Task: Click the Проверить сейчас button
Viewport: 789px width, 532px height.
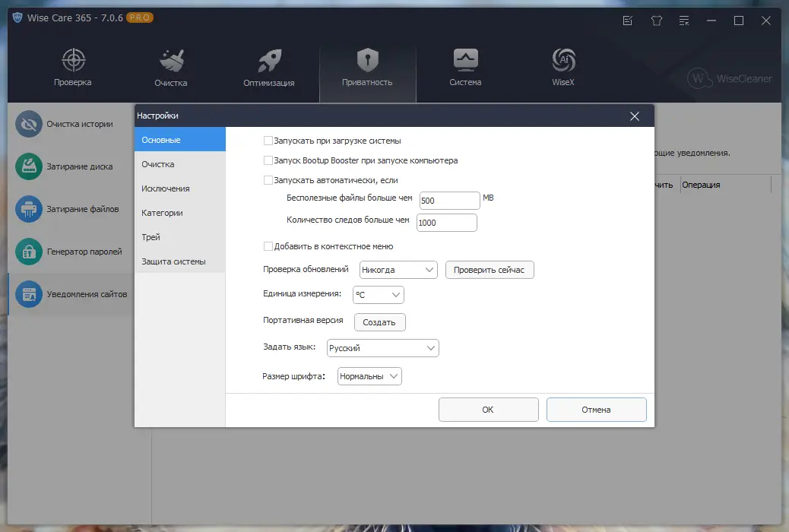Action: point(489,270)
